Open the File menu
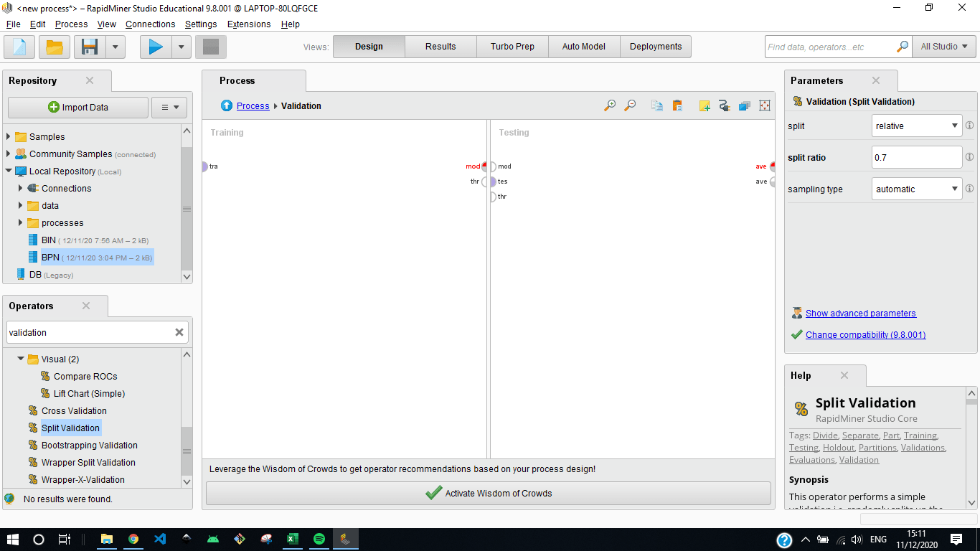The width and height of the screenshot is (980, 551). coord(13,24)
